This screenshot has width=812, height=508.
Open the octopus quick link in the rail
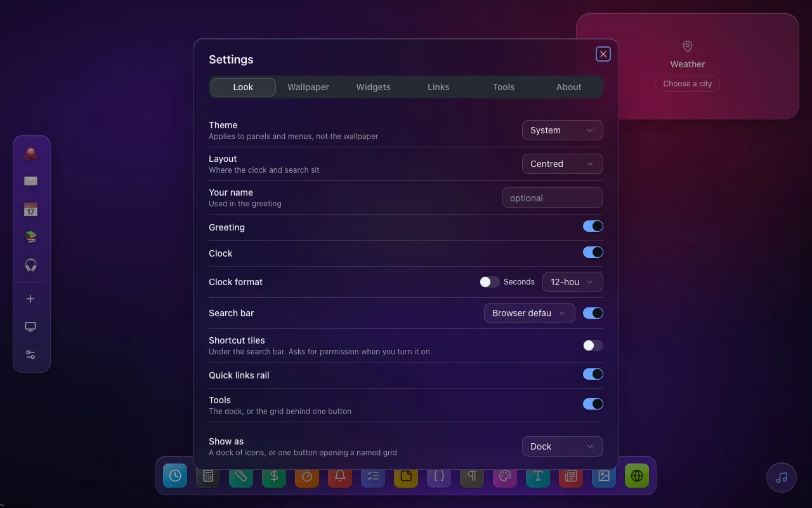click(x=30, y=153)
